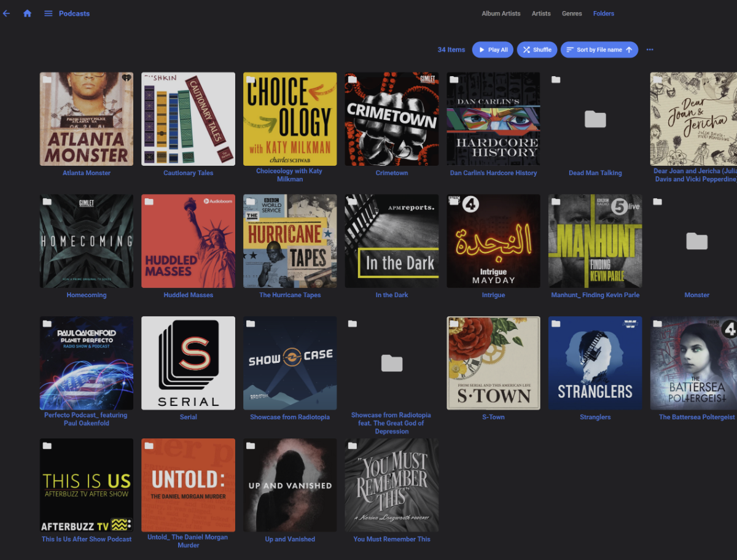Viewport: 737px width, 560px height.
Task: Open the Serial podcast cover thumbnail
Action: (188, 363)
